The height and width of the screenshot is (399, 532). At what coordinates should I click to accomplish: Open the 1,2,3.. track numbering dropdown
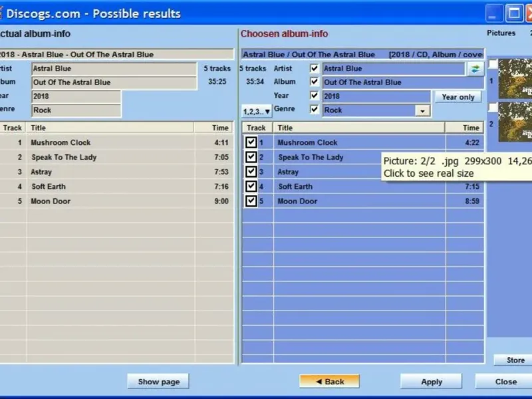[257, 111]
